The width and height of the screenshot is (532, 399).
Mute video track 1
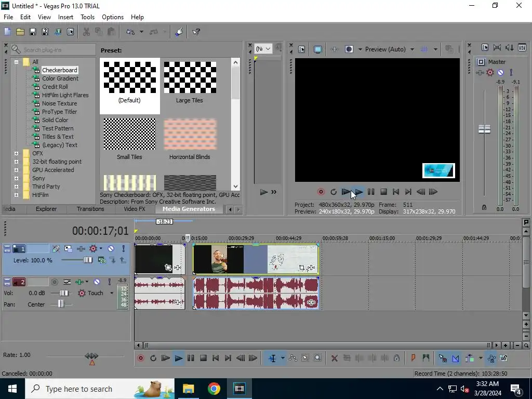[111, 249]
